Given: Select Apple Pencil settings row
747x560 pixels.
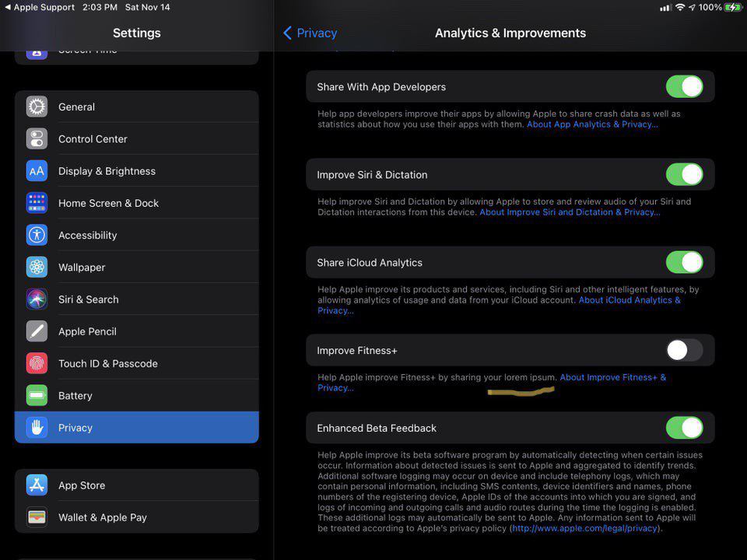Looking at the screenshot, I should pyautogui.click(x=137, y=331).
